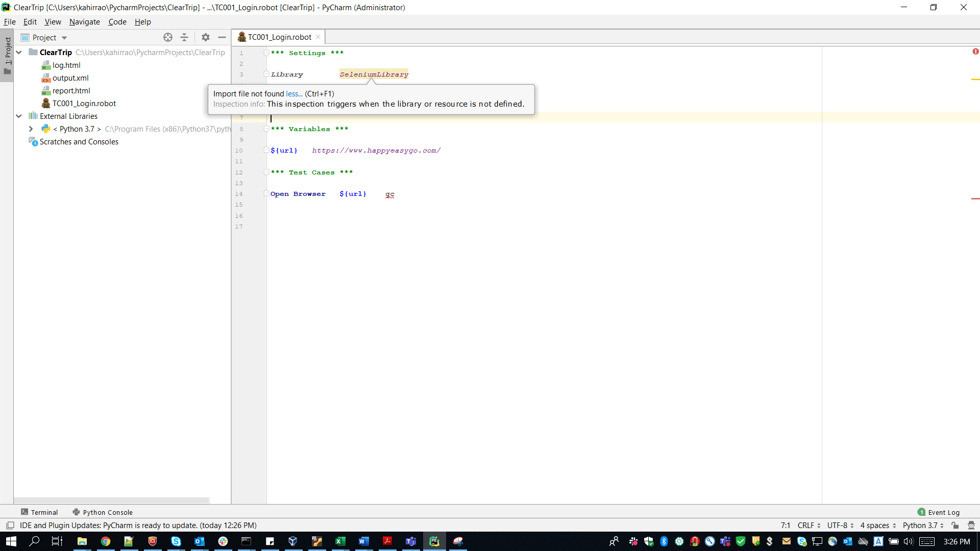The height and width of the screenshot is (551, 980).
Task: Open Skype from the taskbar
Action: pos(176,541)
